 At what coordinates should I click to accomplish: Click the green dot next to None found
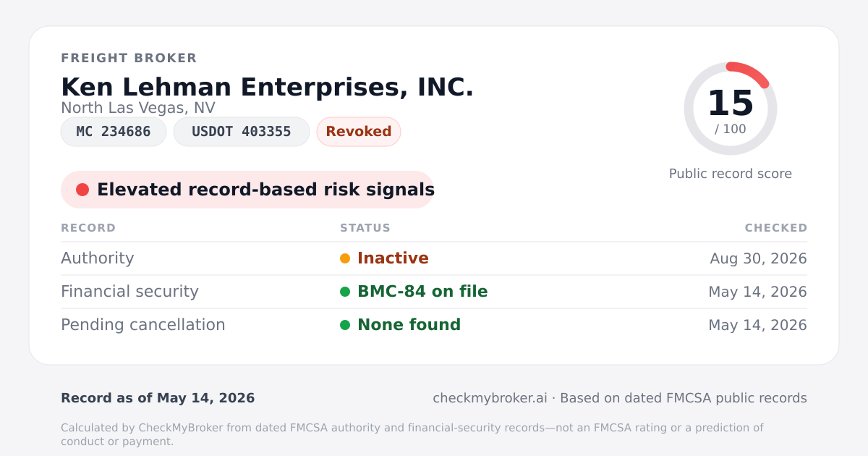click(345, 325)
